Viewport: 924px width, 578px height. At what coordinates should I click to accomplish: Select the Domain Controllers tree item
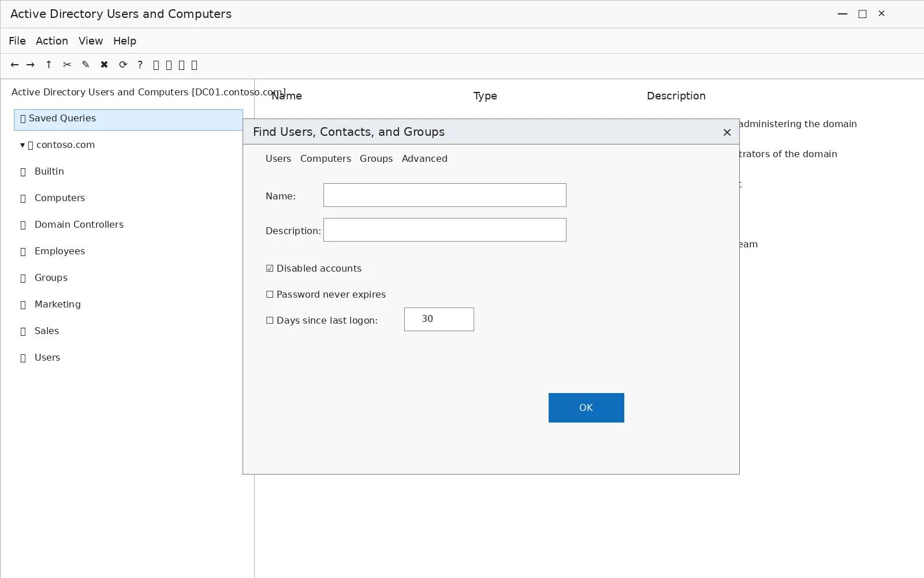[79, 224]
